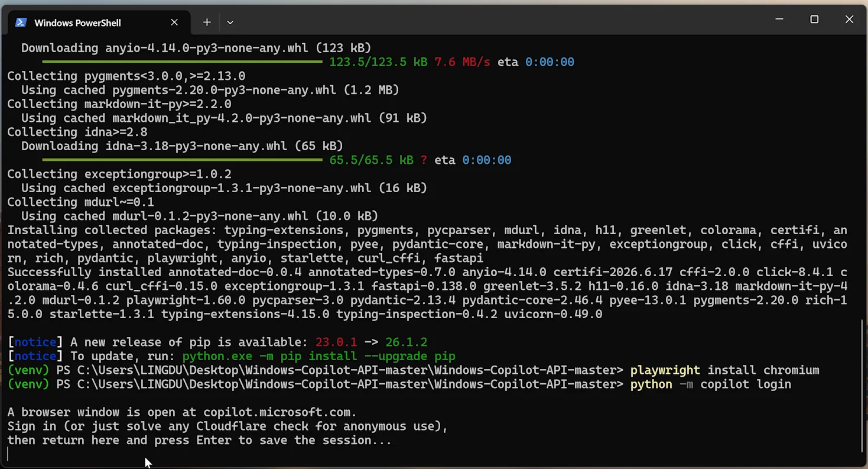
Task: Click "Using cached pygments-2.20.0-py3-none-any.whl" line
Action: coord(210,90)
